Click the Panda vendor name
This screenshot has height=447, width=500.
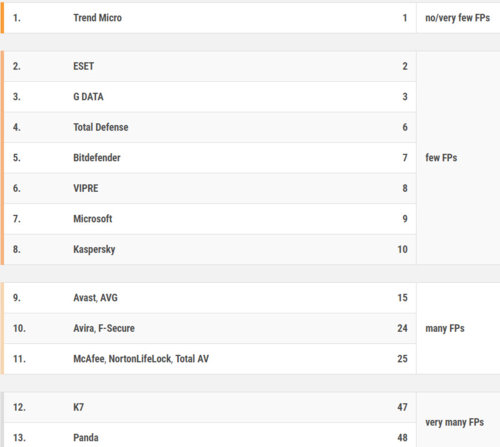86,438
